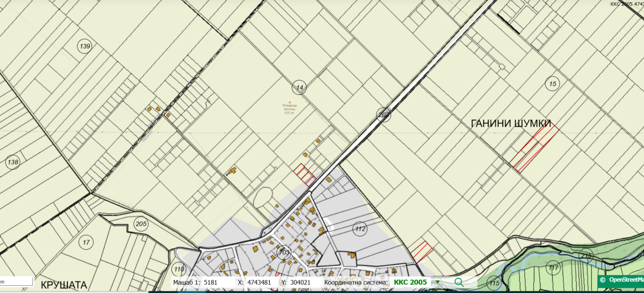Click circled road number 202
644x293 pixels.
pyautogui.click(x=384, y=115)
